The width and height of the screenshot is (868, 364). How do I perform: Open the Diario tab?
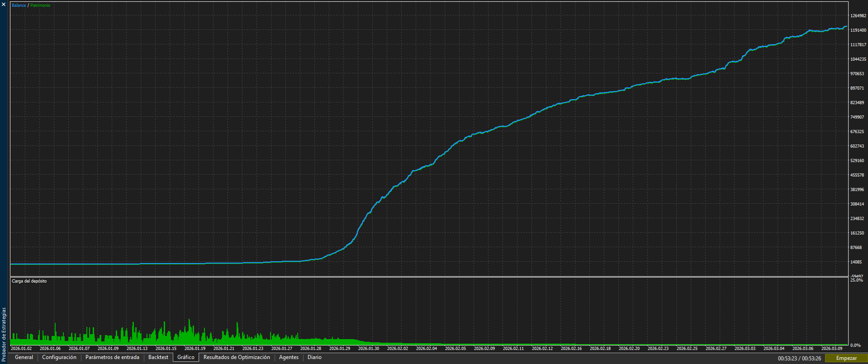click(314, 358)
